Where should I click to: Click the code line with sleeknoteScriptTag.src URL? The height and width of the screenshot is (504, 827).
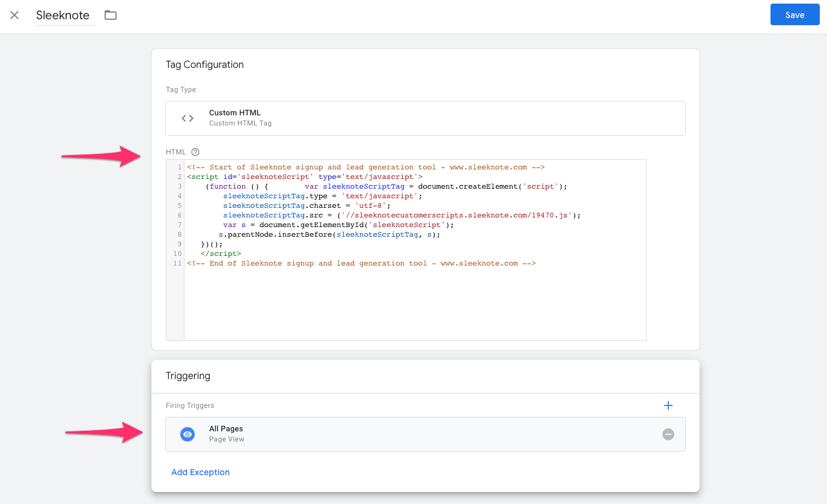pos(402,215)
